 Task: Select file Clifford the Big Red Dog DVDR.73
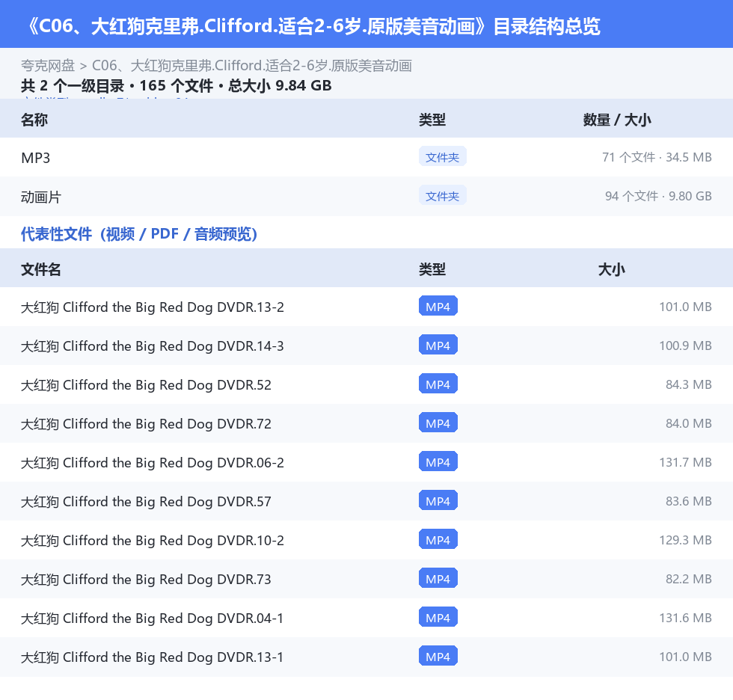pyautogui.click(x=146, y=579)
